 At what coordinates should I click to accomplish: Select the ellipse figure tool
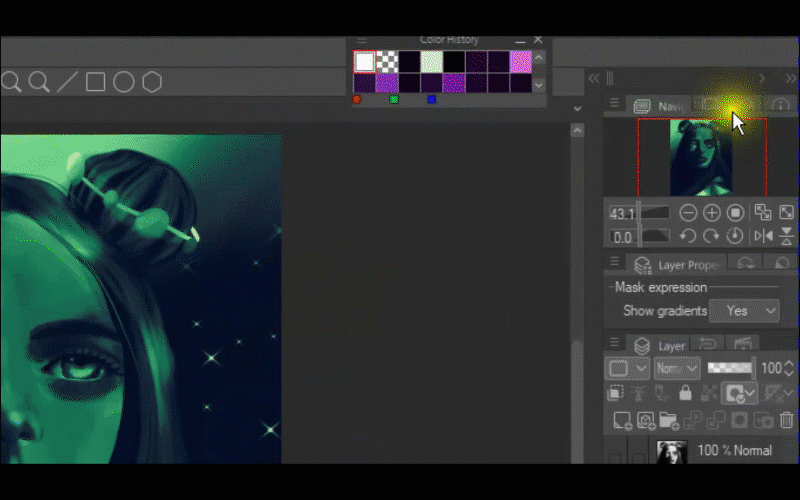pyautogui.click(x=123, y=82)
